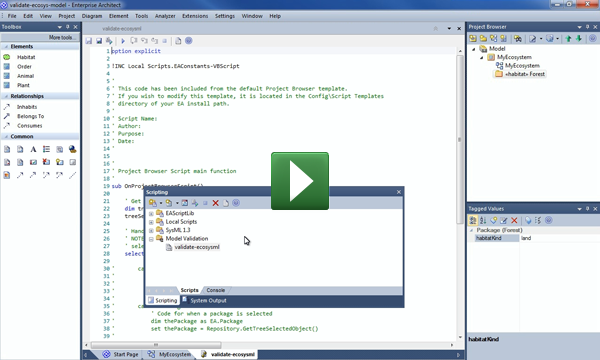Viewport: 600px width, 360px height.
Task: Click the Search binoculars icon in Project Browser
Action: click(518, 38)
